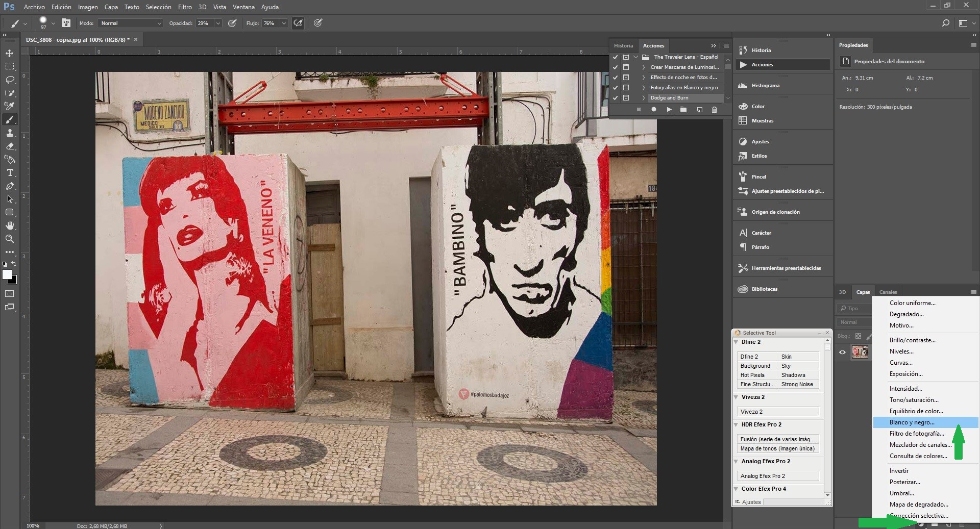Enable airbrush build-up effect

pos(298,23)
